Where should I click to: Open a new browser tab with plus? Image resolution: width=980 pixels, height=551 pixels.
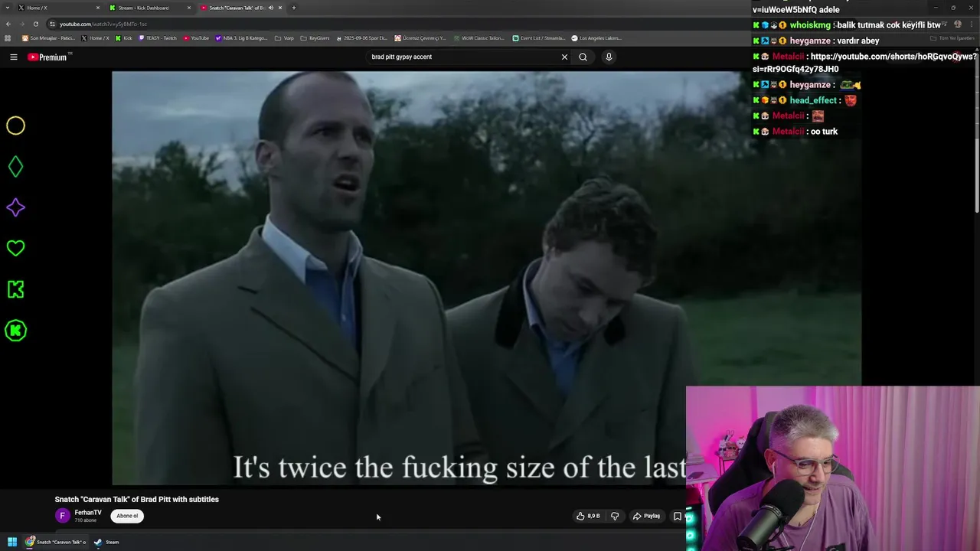[293, 8]
